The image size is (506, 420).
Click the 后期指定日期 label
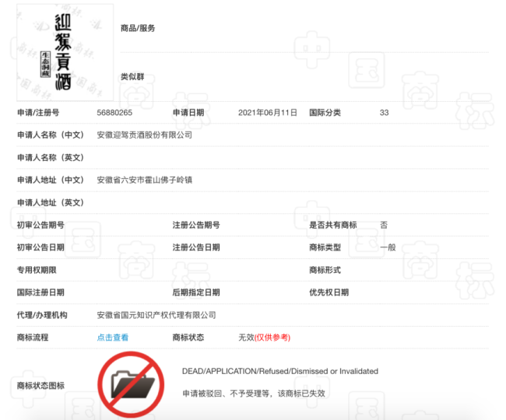196,292
